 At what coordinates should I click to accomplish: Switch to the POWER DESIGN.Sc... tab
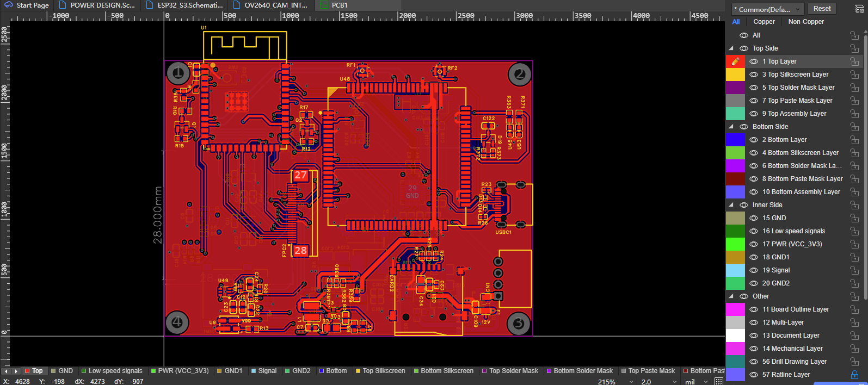97,5
